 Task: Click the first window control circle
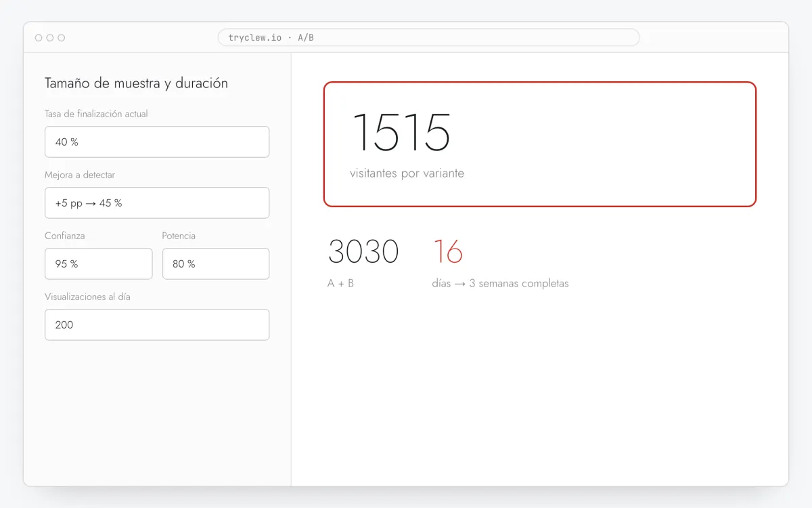(x=39, y=38)
